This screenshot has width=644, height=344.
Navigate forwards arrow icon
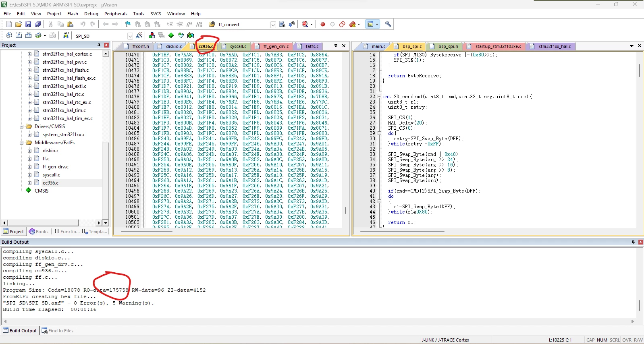click(x=115, y=24)
